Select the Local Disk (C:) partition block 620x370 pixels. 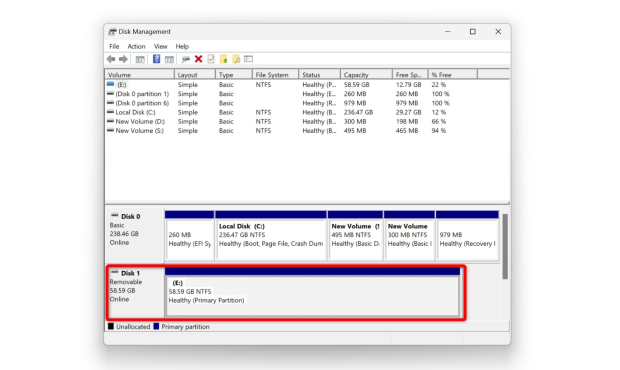click(271, 236)
